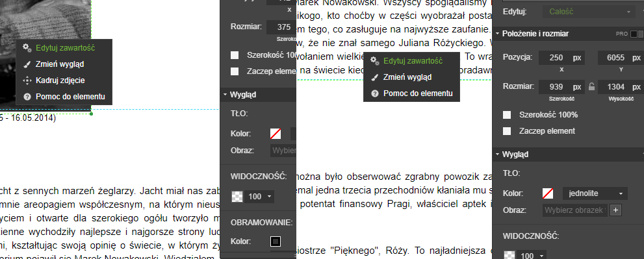This screenshot has width=644, height=259.
Task: Click the black OBRAMOWANIE Kolor swatch
Action: coord(276,241)
